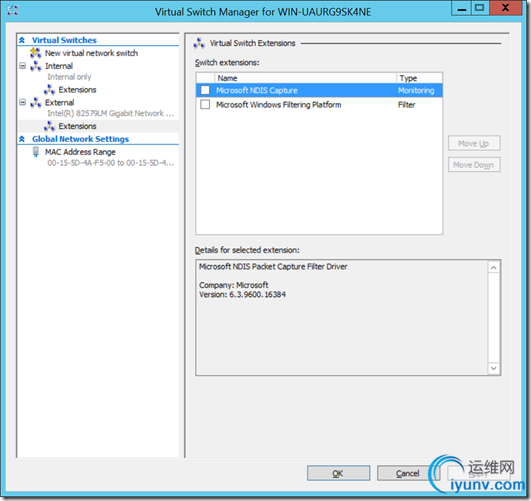Screen dimensions: 531x501
Task: Click the details scrollbar up arrow
Action: [493, 268]
